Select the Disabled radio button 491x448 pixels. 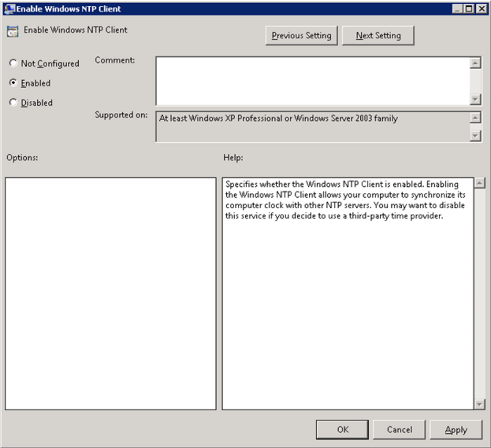[x=12, y=103]
